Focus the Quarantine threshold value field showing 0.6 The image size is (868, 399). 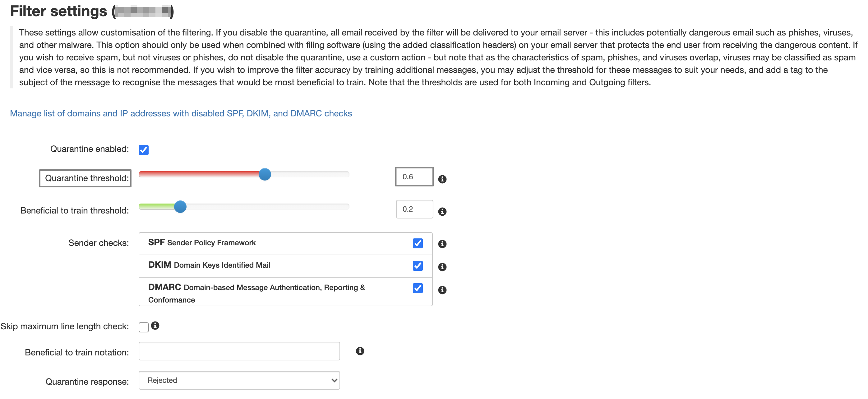point(414,177)
